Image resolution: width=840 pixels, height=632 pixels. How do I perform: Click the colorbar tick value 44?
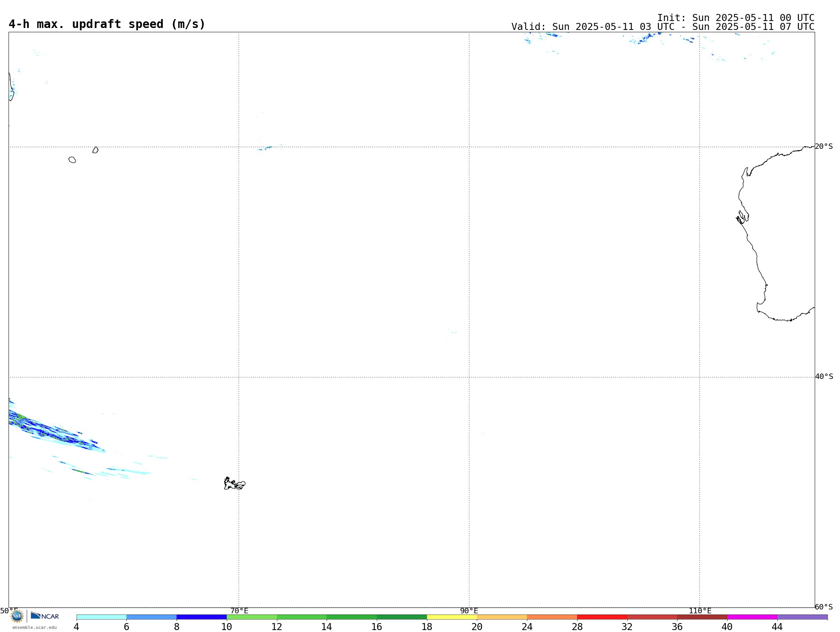(777, 627)
